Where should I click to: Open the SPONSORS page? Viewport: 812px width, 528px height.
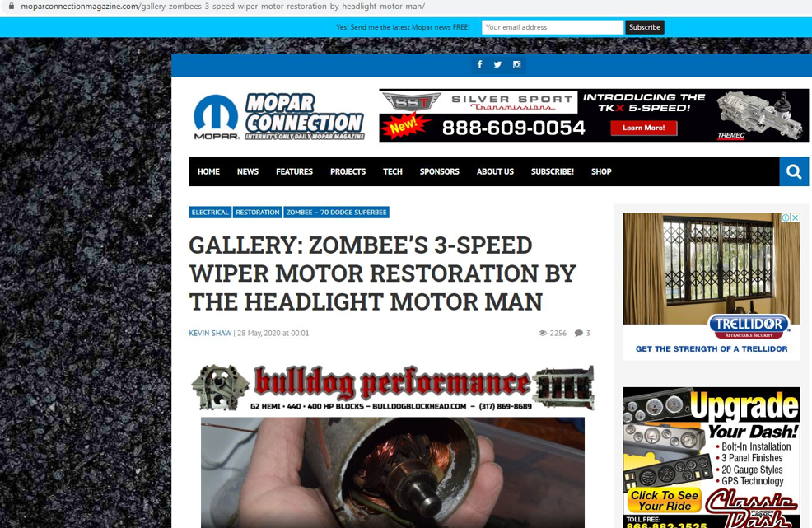tap(439, 171)
